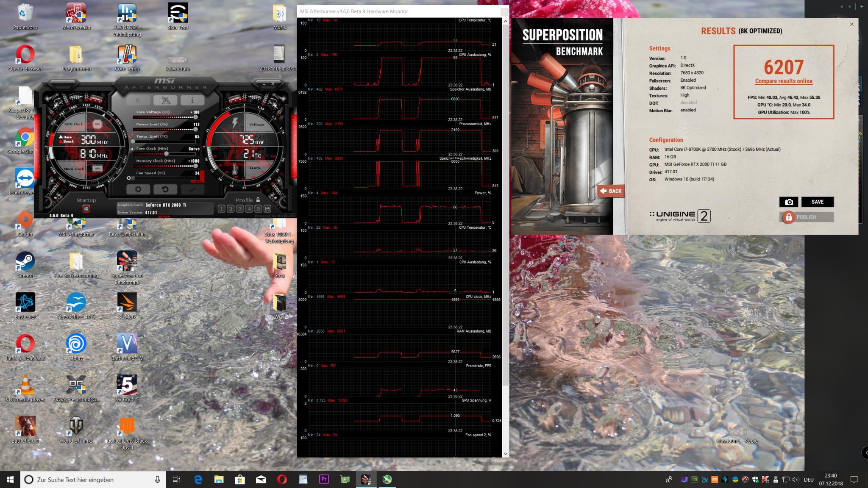
Task: Click the NVIDIA icon in the system tray
Action: [694, 480]
